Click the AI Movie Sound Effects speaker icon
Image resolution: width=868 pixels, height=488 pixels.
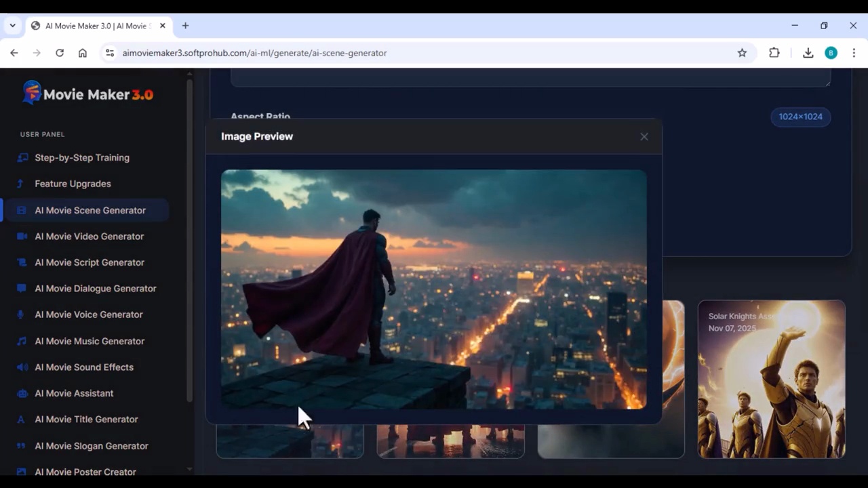point(22,367)
